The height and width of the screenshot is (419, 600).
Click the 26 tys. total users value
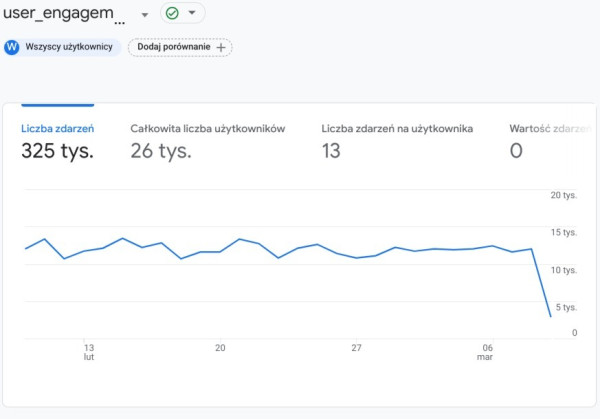tap(161, 152)
